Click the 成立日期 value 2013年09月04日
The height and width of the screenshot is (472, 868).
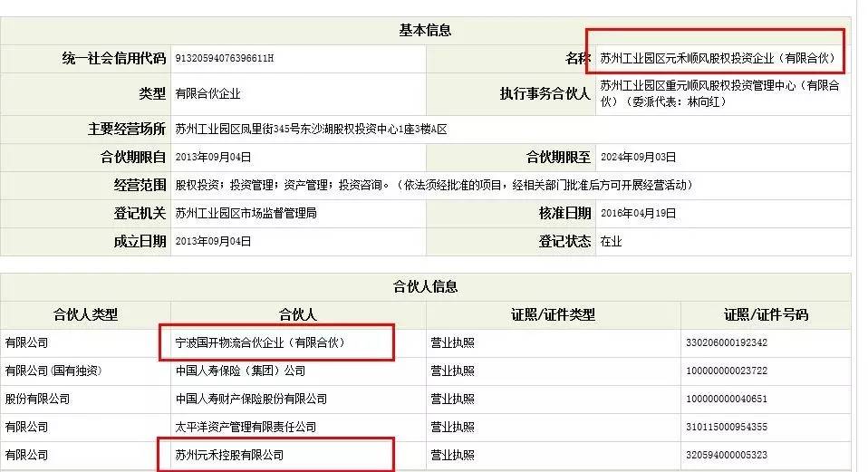click(213, 241)
